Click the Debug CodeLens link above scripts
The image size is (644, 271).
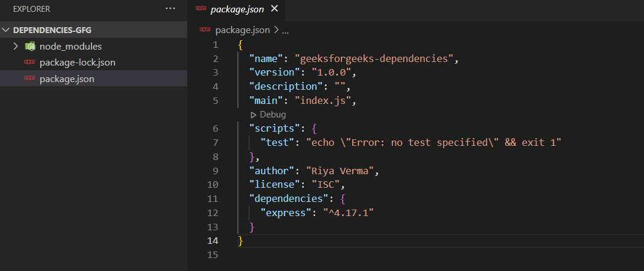(272, 115)
